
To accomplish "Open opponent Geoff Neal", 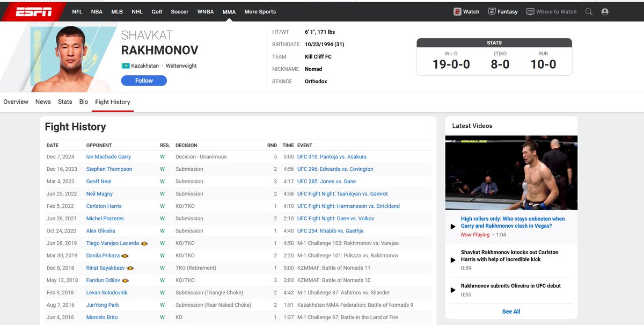I will [99, 182].
